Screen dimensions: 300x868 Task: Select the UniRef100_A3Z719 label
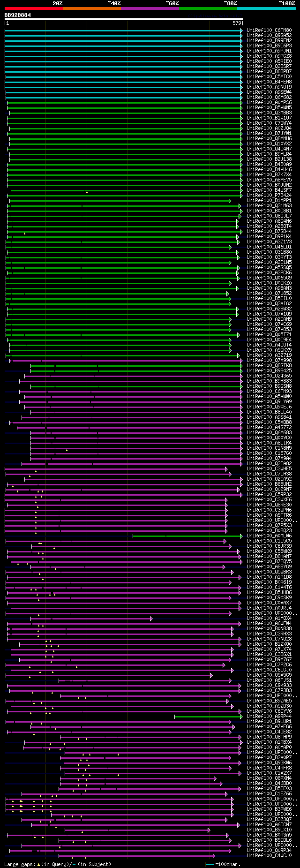[x=269, y=355]
